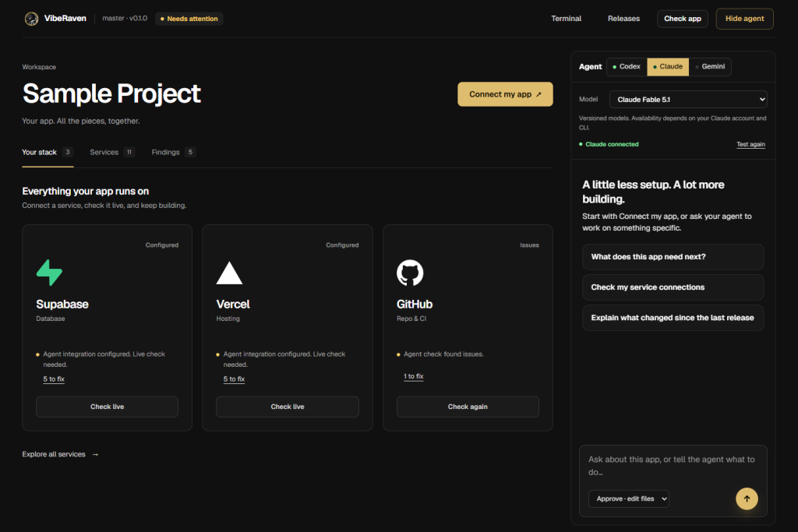Select the Claude agent
Image resolution: width=798 pixels, height=532 pixels.
[668, 67]
